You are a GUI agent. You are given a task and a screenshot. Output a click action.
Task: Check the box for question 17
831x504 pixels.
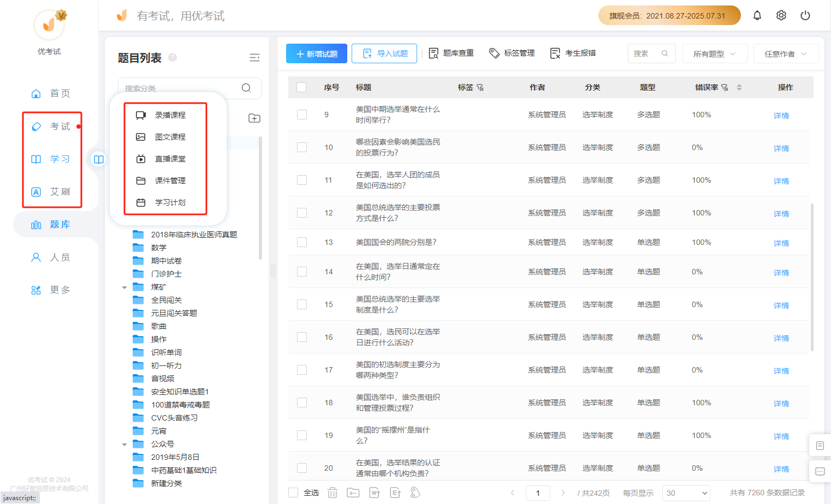click(302, 370)
